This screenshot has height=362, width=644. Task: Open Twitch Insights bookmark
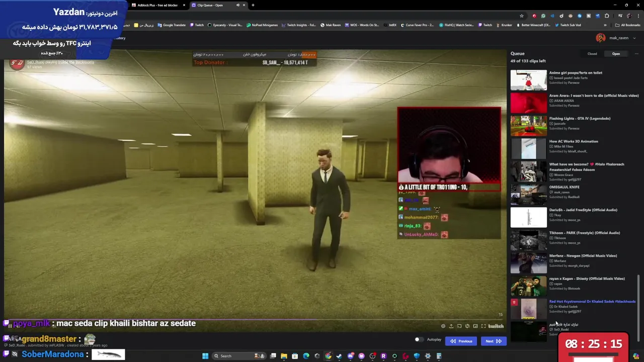pos(299,25)
